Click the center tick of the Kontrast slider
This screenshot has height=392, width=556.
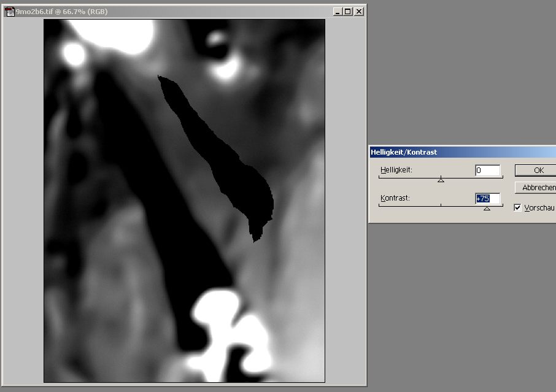(x=441, y=205)
